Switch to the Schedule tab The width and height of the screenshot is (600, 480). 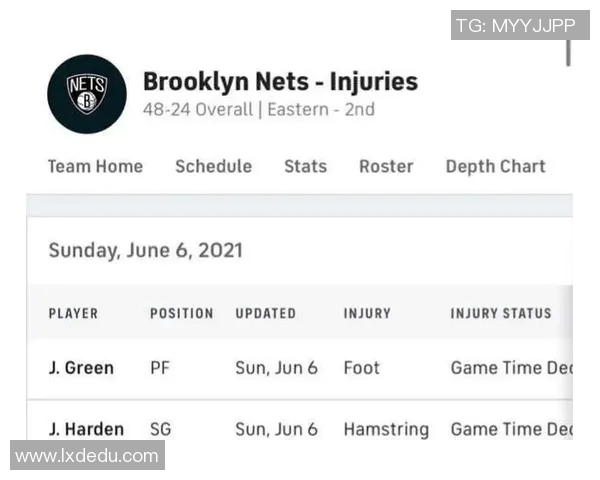213,166
